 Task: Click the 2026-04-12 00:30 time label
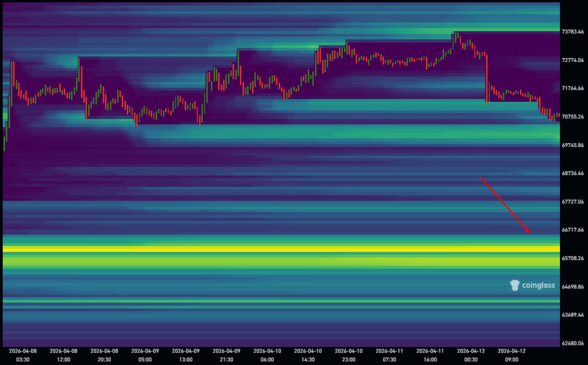coord(471,355)
